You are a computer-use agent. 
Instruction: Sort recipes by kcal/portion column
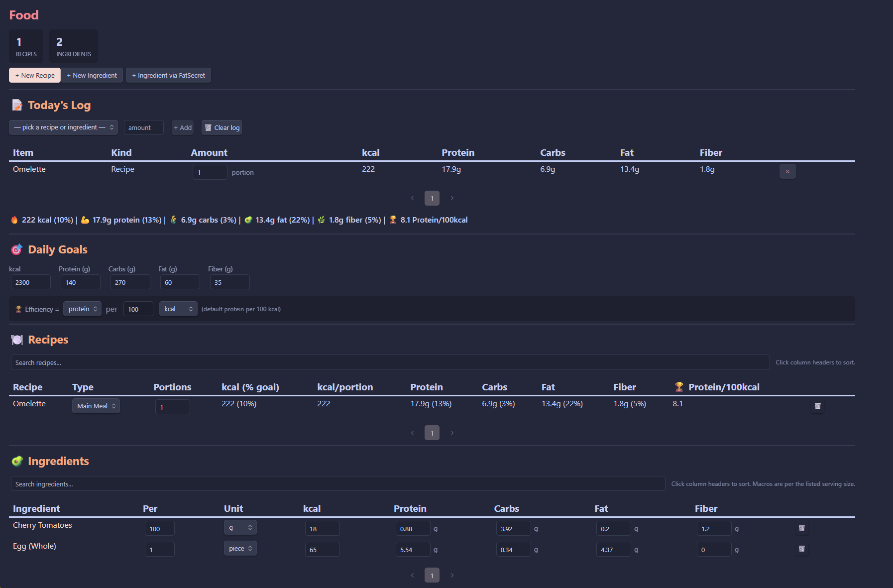tap(345, 387)
